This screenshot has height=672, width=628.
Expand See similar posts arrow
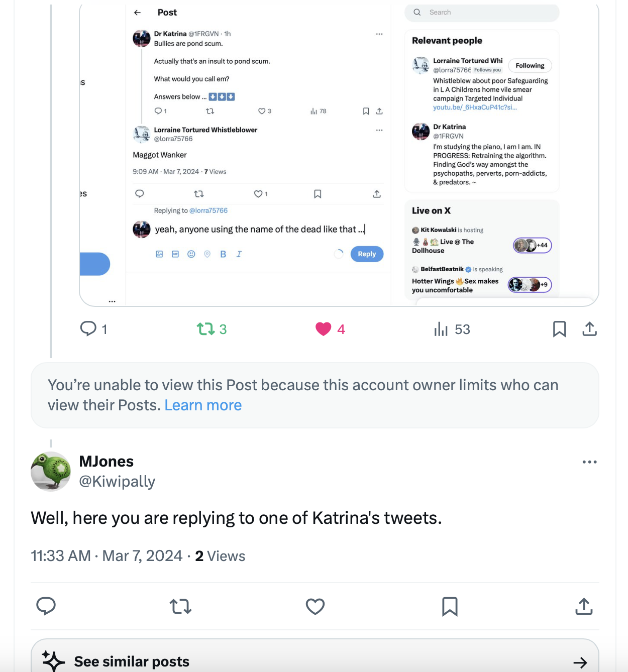[580, 662]
